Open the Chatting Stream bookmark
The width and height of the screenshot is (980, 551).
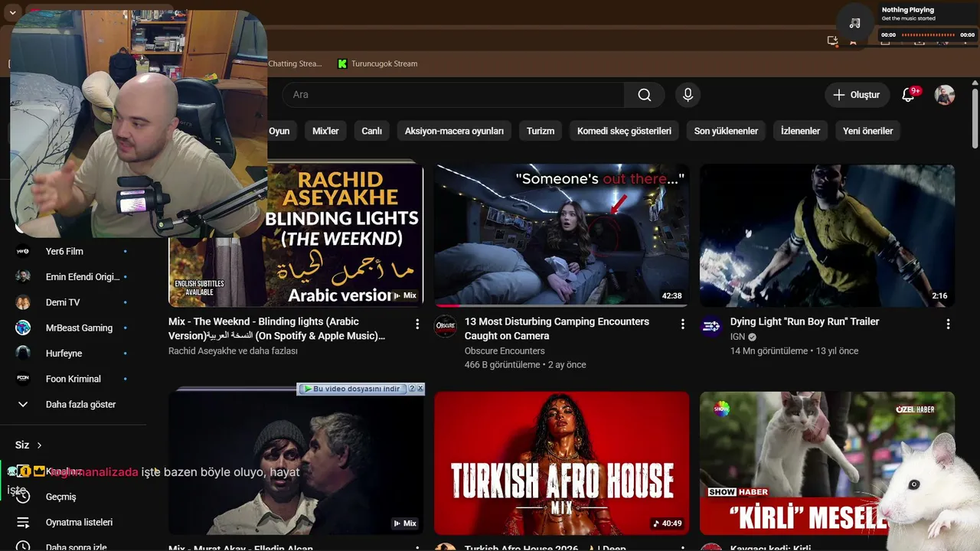(x=295, y=64)
